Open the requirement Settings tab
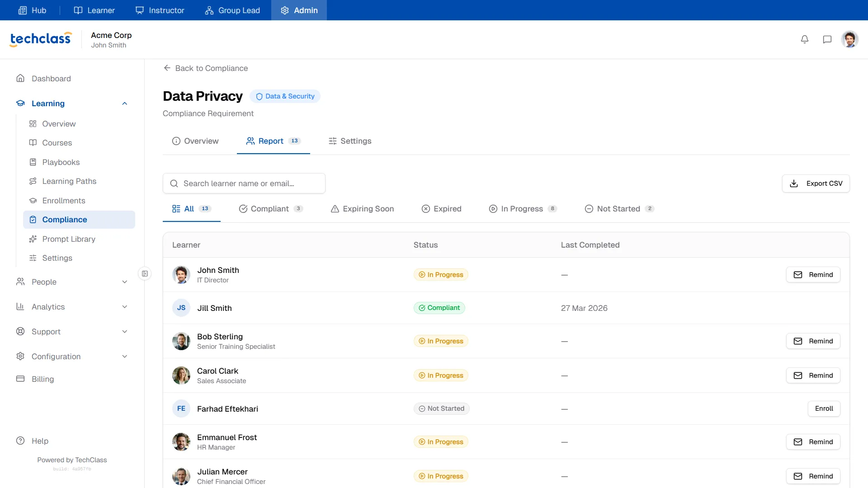The image size is (868, 488). coord(350,141)
